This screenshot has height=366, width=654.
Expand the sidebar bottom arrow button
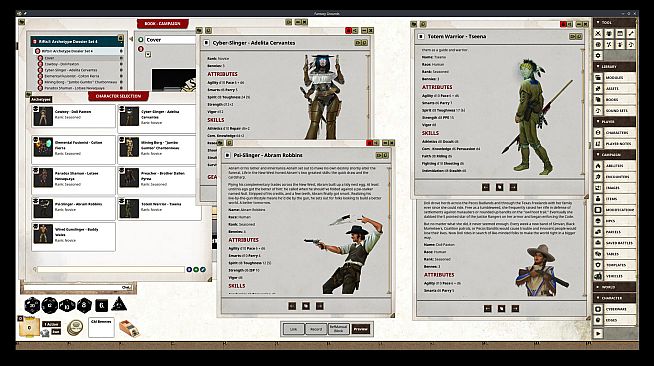click(598, 333)
